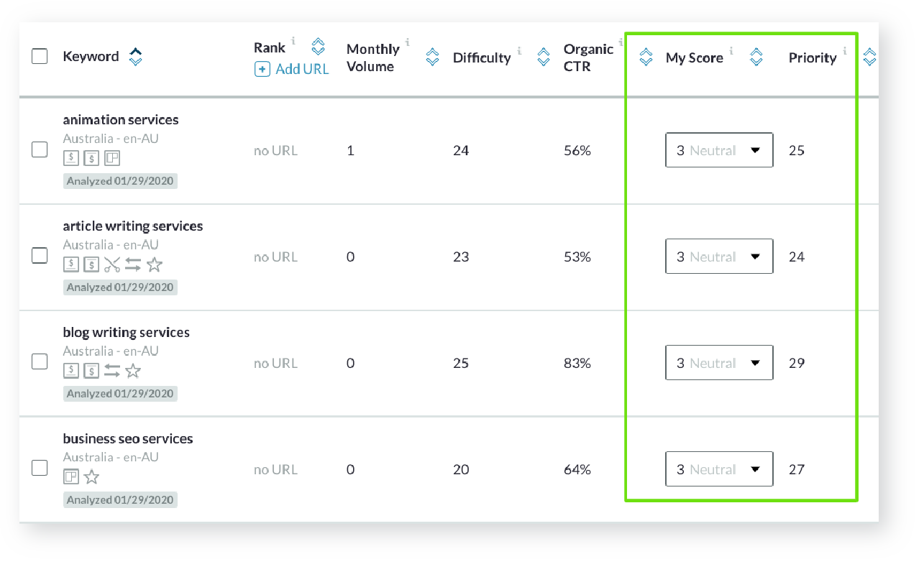Sort table by Monthly Volume arrows
Screen dimensions: 924x572
coord(432,57)
